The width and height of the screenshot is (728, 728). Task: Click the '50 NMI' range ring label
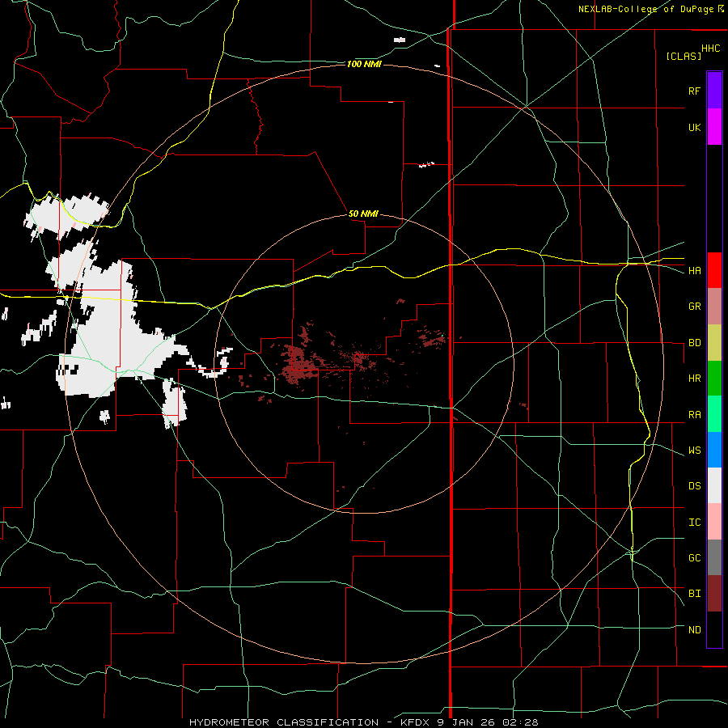(363, 214)
